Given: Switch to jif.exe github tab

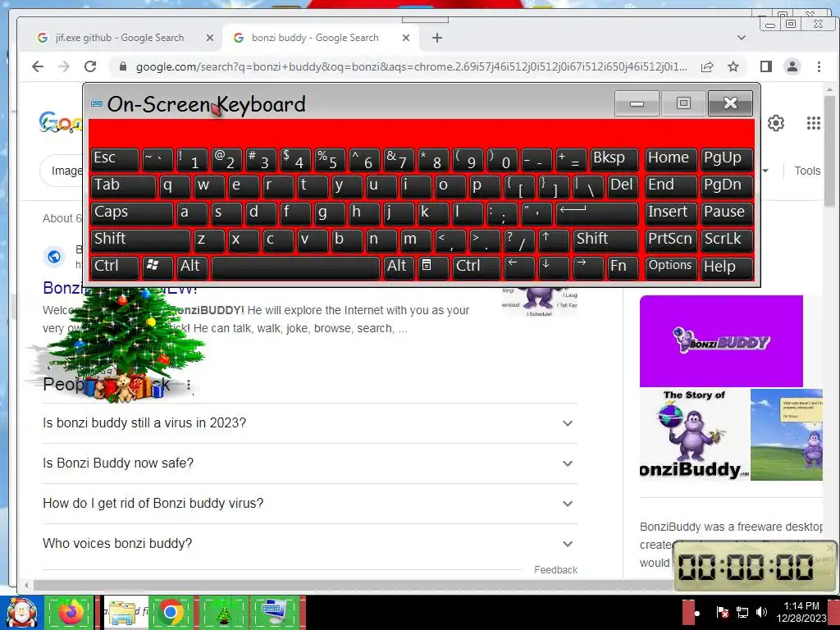Looking at the screenshot, I should pos(120,38).
